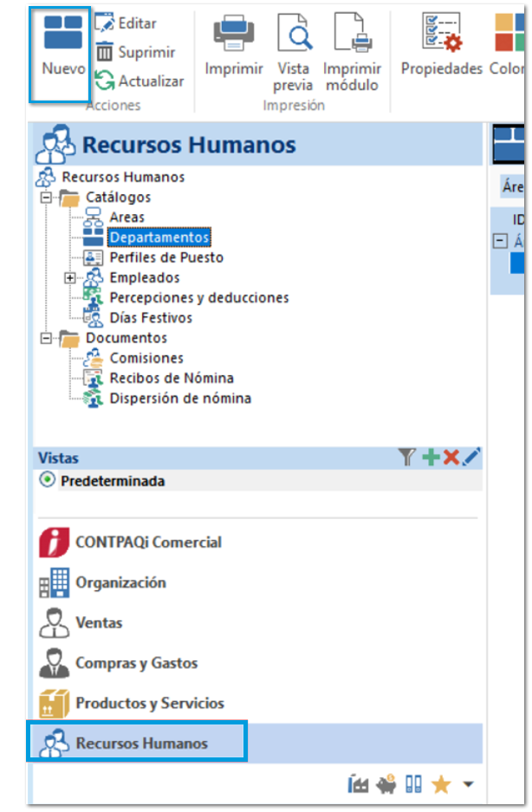Open the Productos y Servicios module
Screen dimensions: 532x812
pyautogui.click(x=132, y=704)
